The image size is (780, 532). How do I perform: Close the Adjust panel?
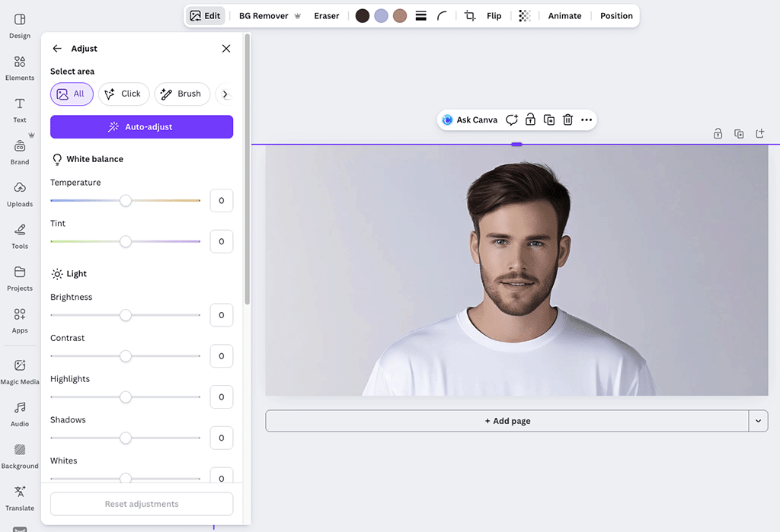tap(225, 48)
